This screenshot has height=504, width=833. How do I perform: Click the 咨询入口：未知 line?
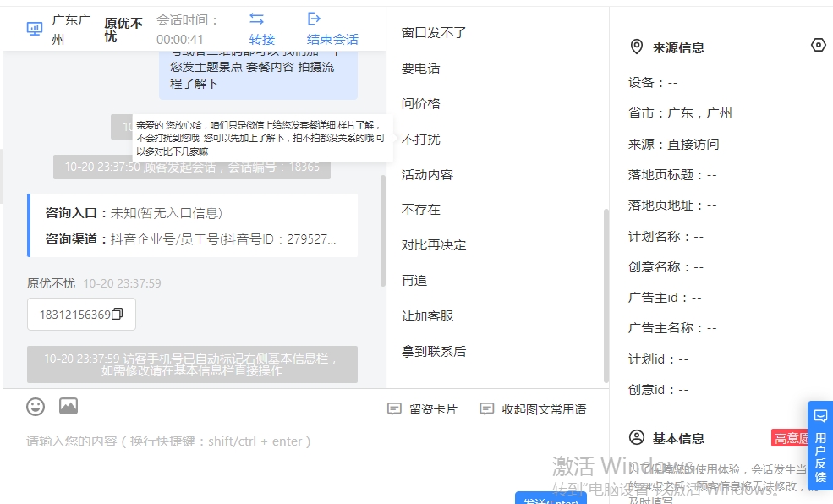(x=134, y=213)
